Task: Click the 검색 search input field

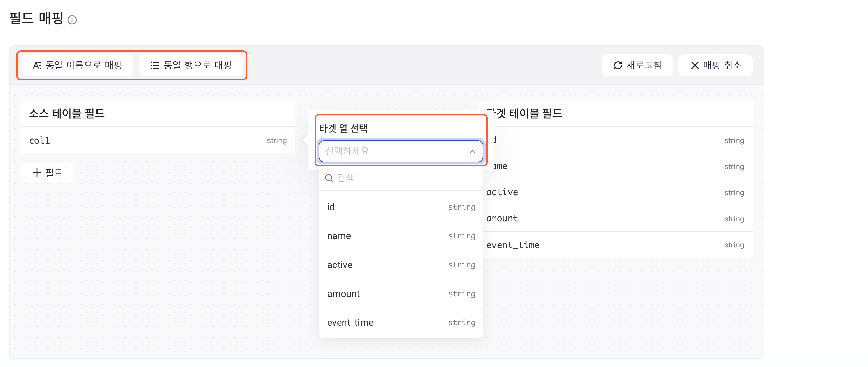Action: [x=401, y=178]
